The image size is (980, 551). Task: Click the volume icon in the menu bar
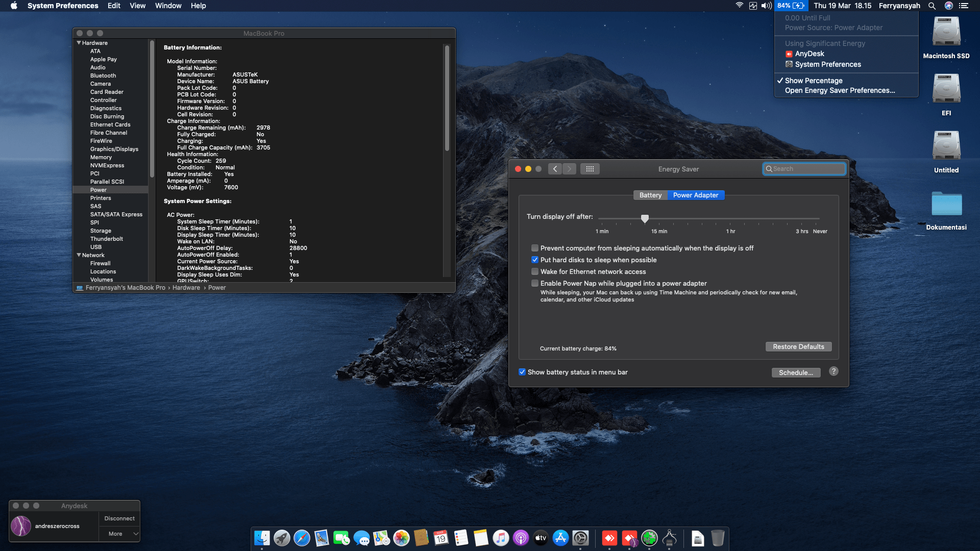point(766,6)
